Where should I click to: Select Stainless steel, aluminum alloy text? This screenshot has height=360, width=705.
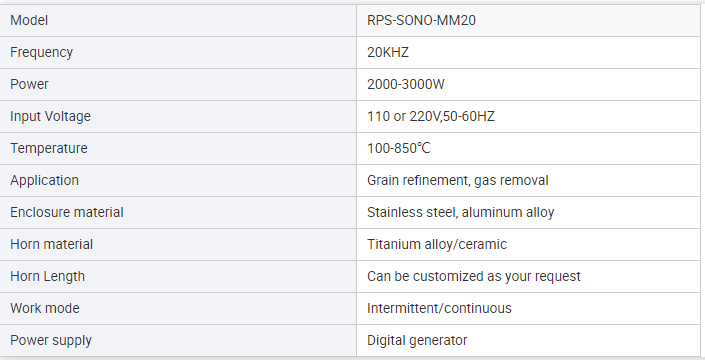[460, 212]
